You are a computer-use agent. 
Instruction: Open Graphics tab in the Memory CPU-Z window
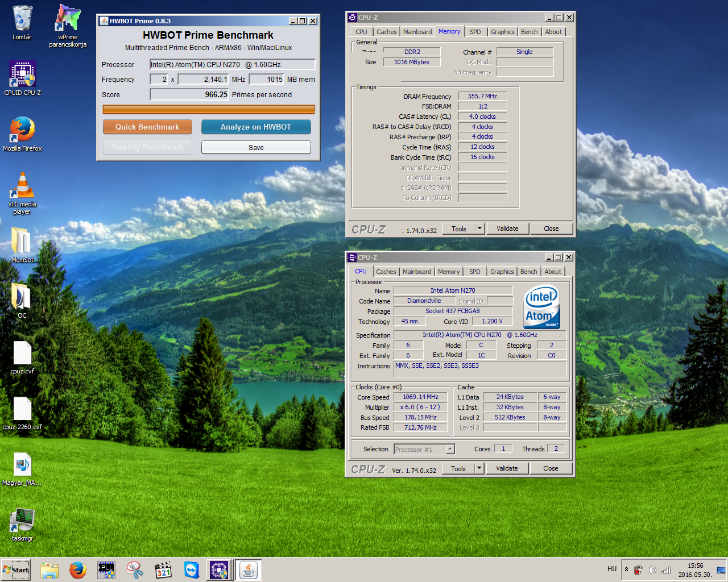[x=503, y=32]
